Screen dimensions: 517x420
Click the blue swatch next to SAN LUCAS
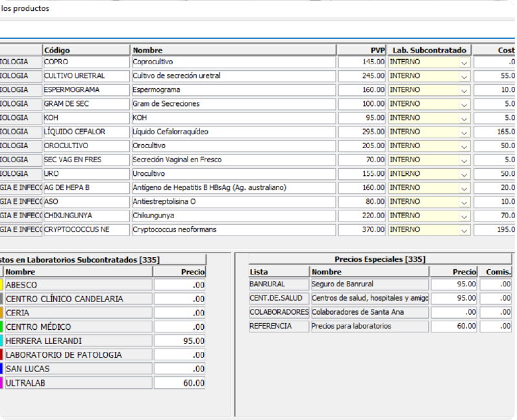(x=1, y=369)
